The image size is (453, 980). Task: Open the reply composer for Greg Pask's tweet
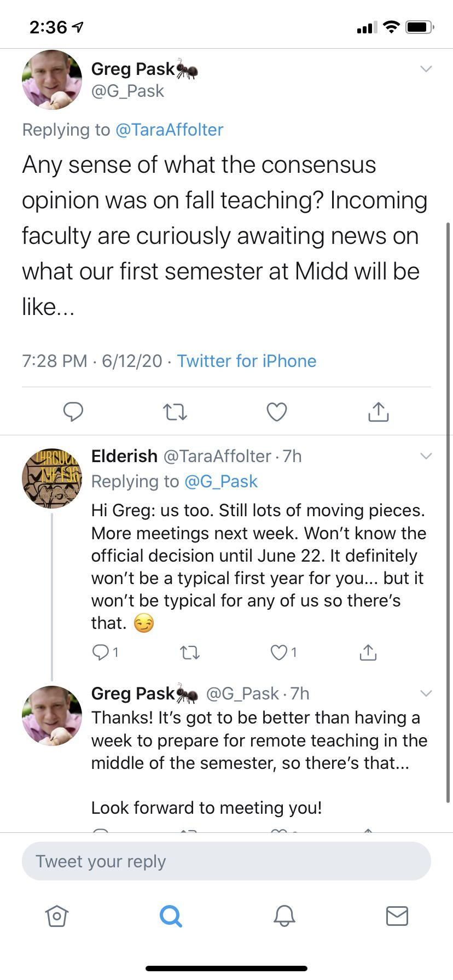73,412
